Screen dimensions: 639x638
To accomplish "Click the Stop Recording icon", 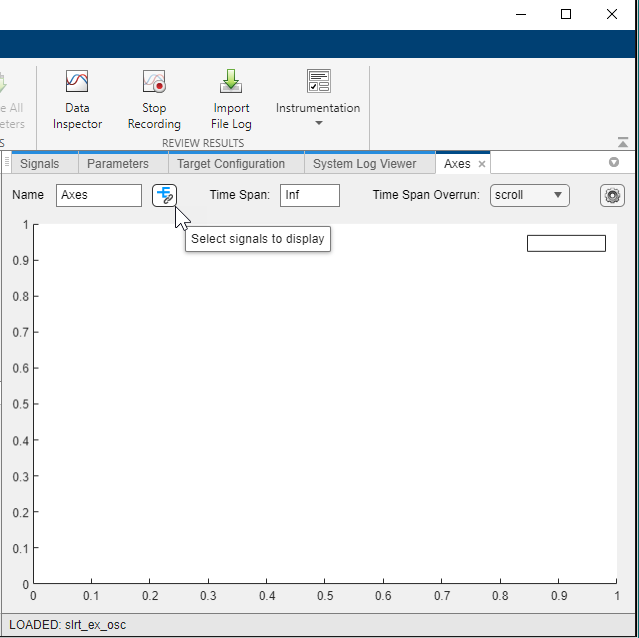I will click(154, 83).
